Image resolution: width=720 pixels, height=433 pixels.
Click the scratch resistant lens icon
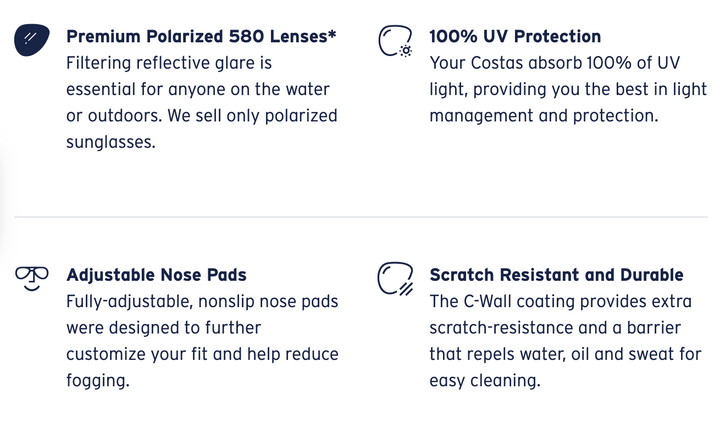tap(394, 279)
